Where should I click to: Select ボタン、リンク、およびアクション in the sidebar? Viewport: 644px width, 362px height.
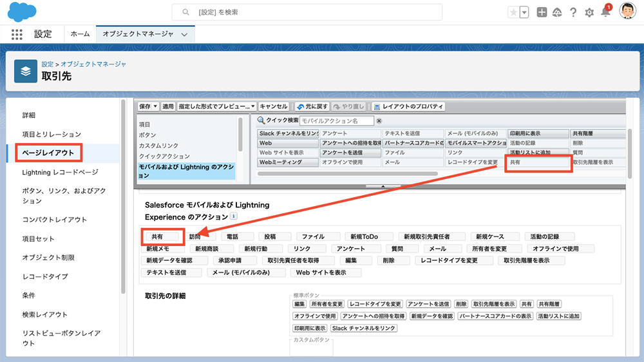pos(64,196)
